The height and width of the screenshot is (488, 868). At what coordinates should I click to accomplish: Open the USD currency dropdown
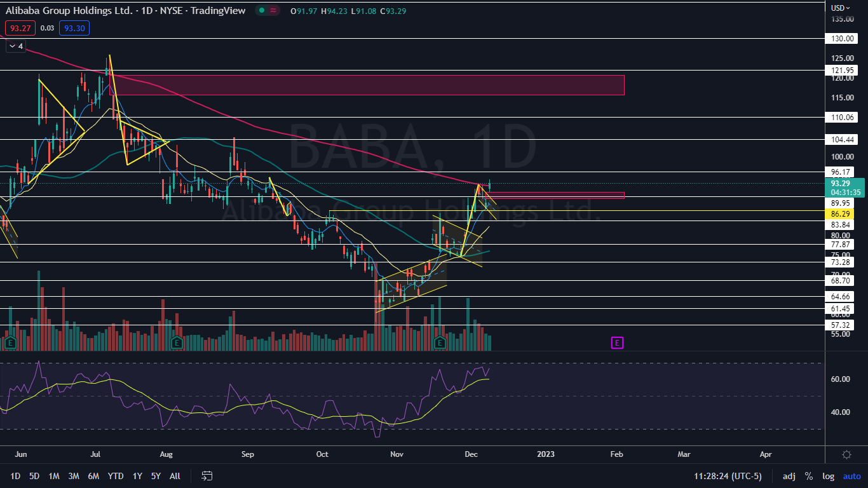(x=841, y=8)
